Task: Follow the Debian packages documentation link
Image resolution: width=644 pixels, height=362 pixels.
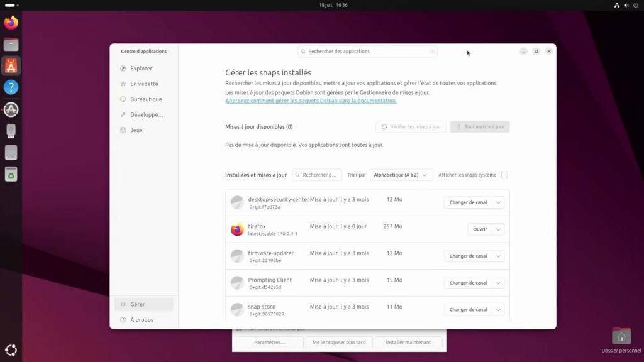Action: coord(311,101)
